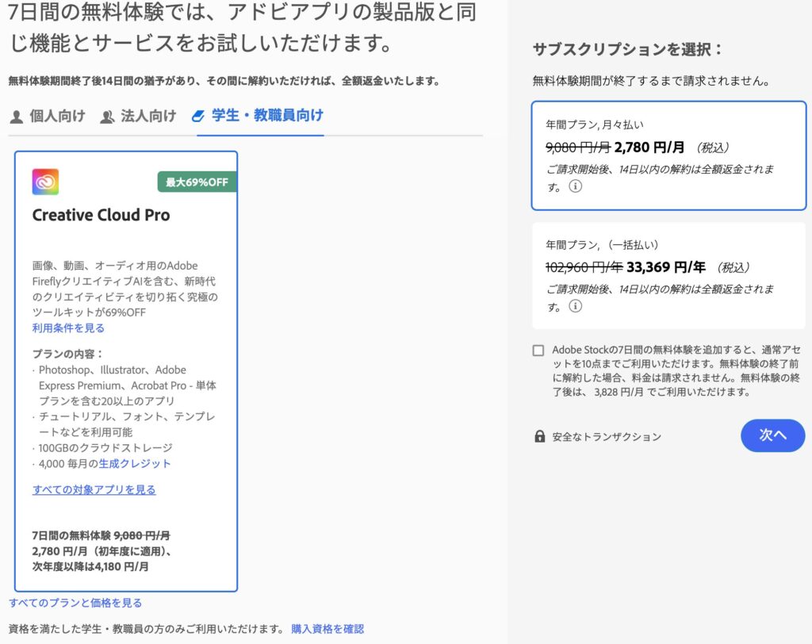Choose the 年間プラン (一括払い) 33,369 円/年 option

click(668, 275)
